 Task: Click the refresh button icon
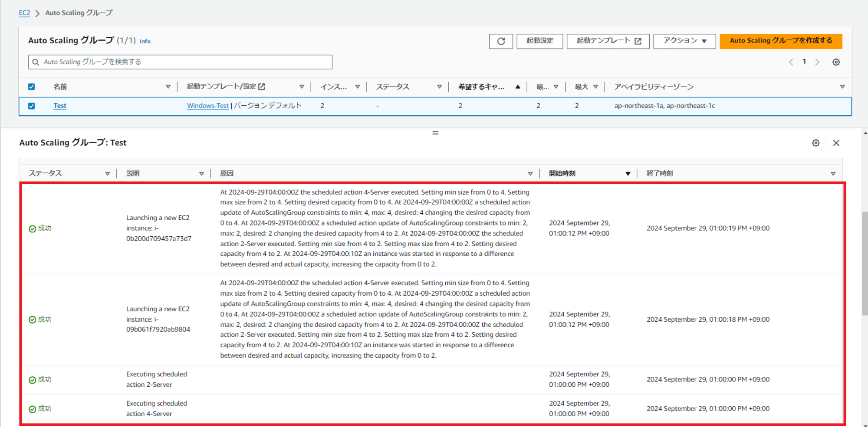coord(501,41)
